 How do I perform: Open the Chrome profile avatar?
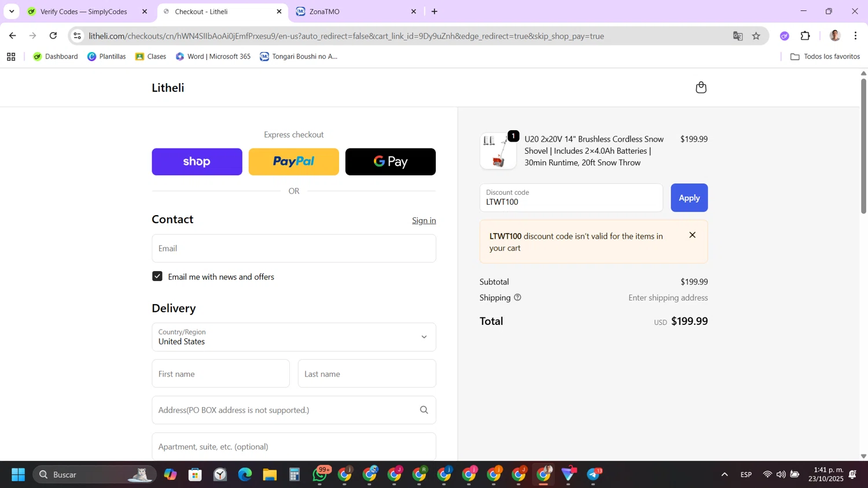(834, 36)
